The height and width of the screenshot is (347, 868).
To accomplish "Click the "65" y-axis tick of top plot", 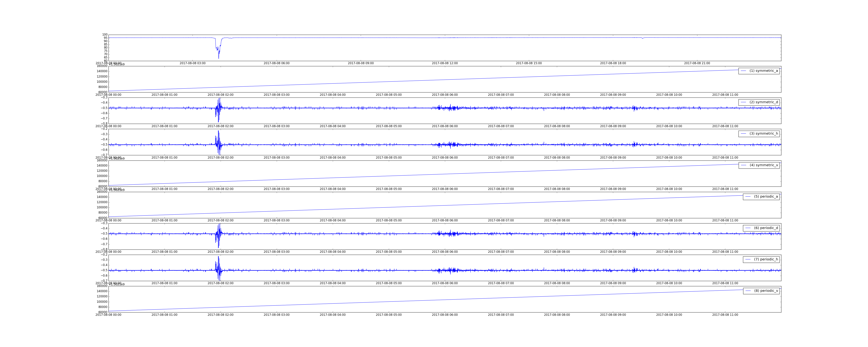I will tap(106, 58).
